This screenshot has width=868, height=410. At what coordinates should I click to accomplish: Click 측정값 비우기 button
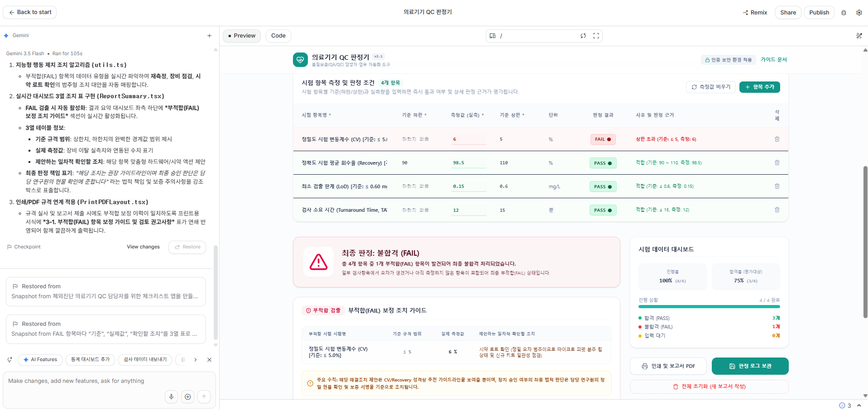tap(711, 87)
